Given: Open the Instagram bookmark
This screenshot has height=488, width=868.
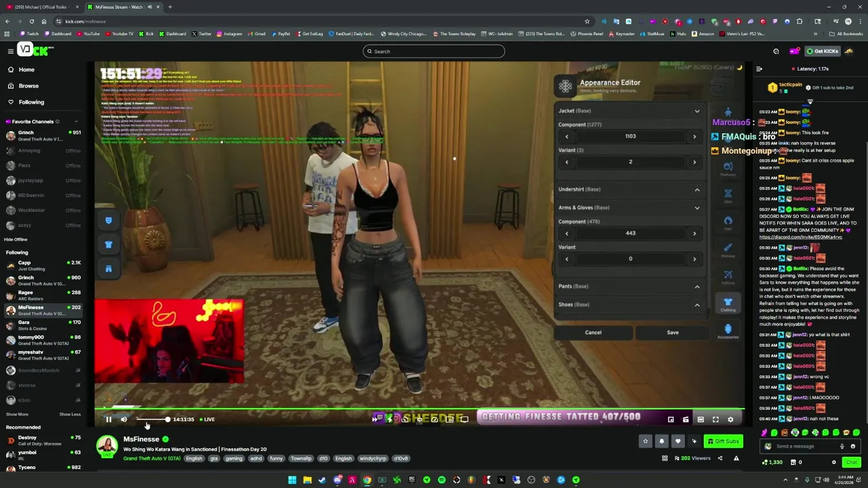Looking at the screenshot, I should [x=229, y=34].
